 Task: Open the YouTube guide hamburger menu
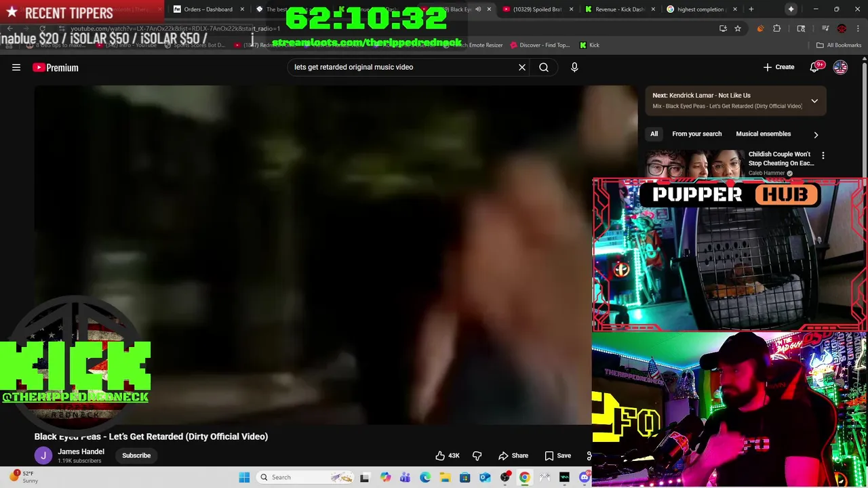click(16, 67)
